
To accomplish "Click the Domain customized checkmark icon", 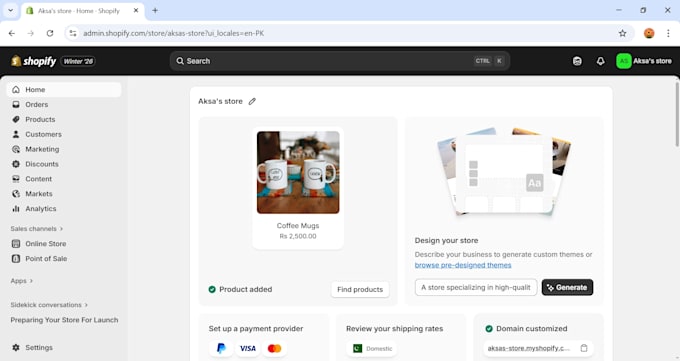I will pos(489,329).
